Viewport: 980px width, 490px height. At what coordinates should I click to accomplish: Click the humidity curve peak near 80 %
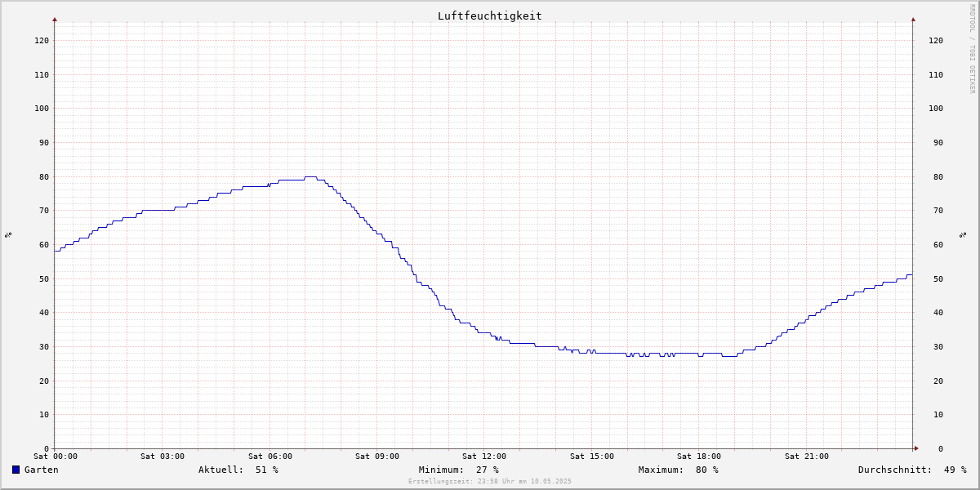310,176
